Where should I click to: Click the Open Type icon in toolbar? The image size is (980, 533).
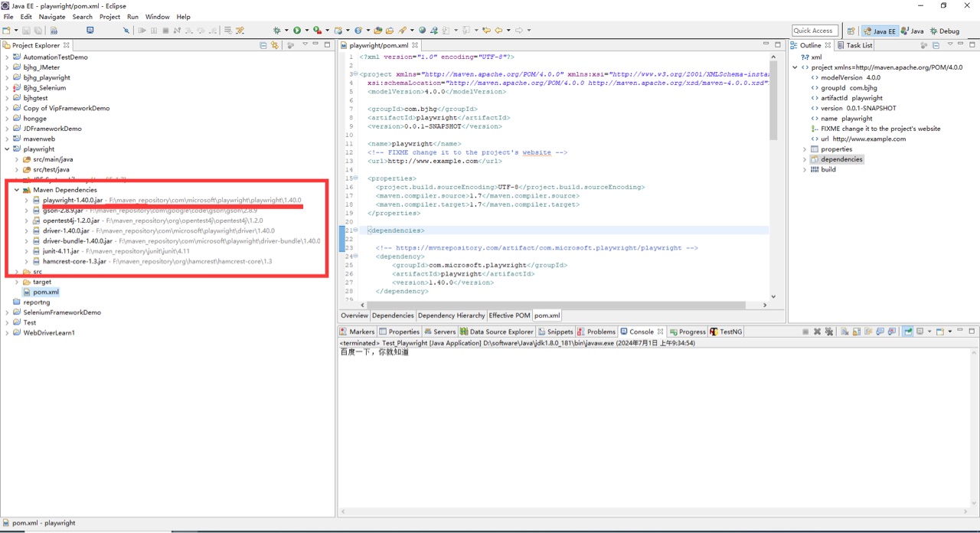(x=378, y=31)
